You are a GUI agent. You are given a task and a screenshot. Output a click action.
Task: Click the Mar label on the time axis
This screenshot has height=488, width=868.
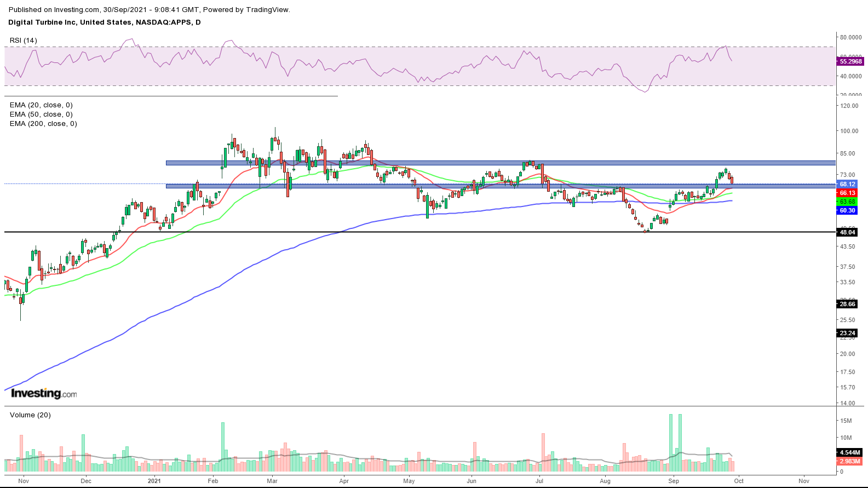(272, 481)
